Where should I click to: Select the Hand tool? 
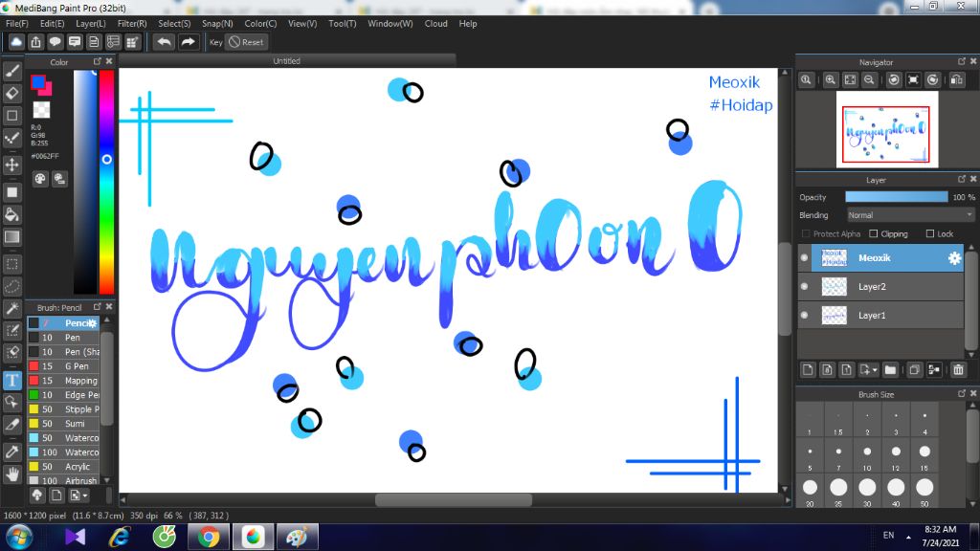pos(11,474)
